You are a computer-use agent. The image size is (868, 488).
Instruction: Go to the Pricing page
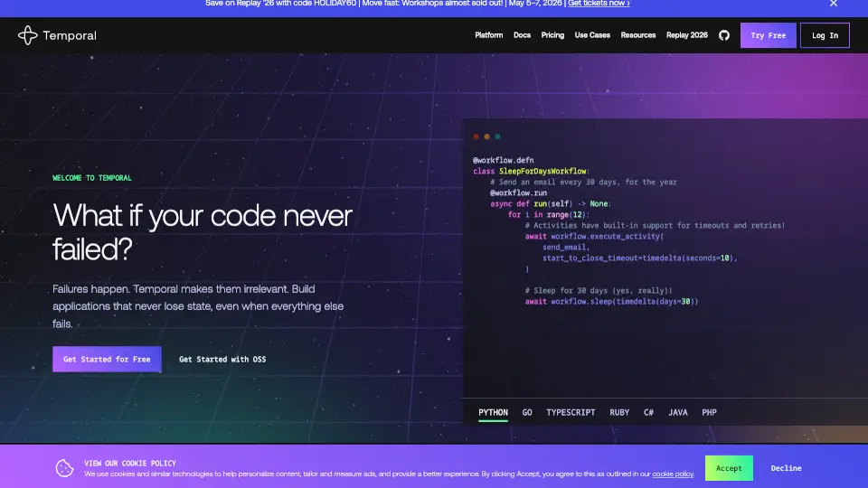[552, 35]
